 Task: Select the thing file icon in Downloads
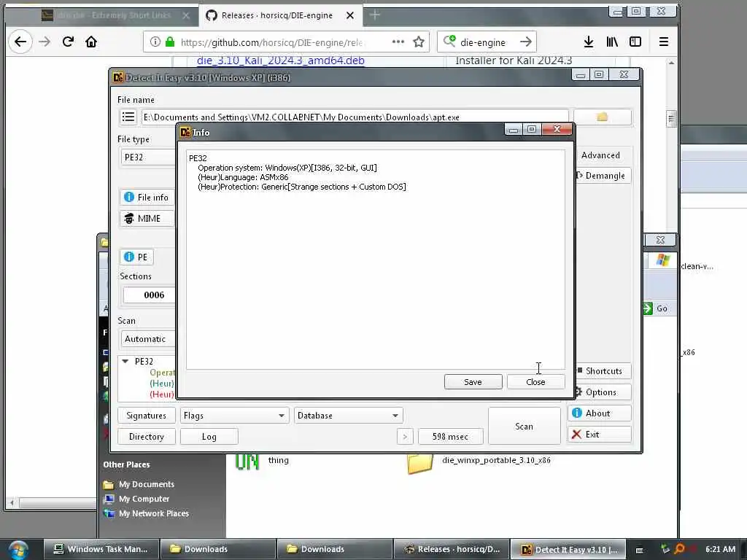click(248, 462)
